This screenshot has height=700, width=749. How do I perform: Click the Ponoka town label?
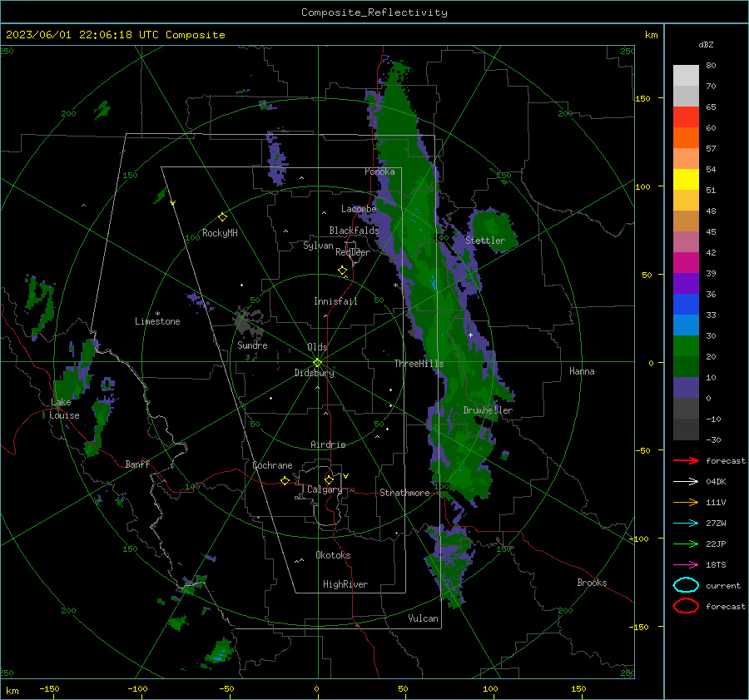[x=379, y=171]
